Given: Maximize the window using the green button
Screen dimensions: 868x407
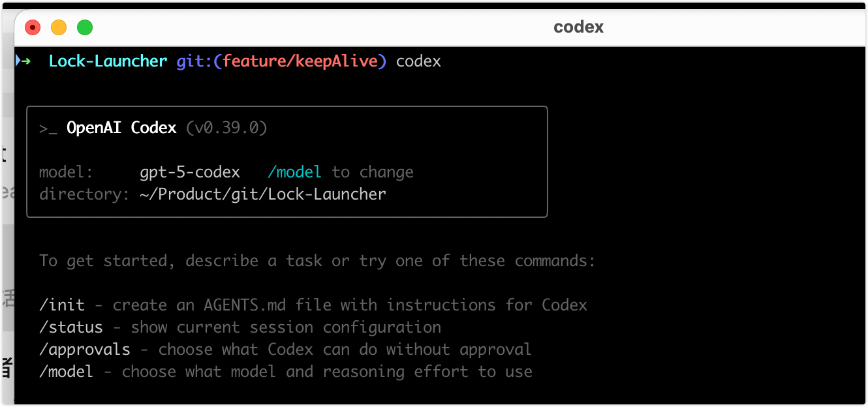Looking at the screenshot, I should click(x=85, y=27).
